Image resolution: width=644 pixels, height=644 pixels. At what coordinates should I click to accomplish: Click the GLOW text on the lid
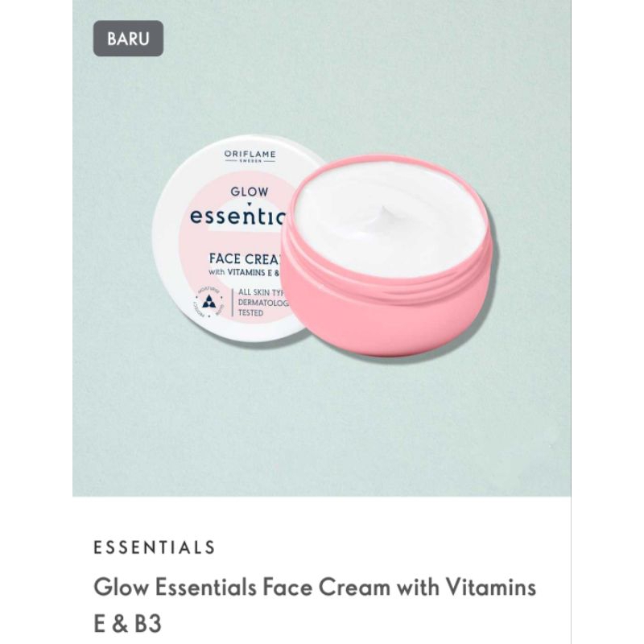tap(250, 192)
